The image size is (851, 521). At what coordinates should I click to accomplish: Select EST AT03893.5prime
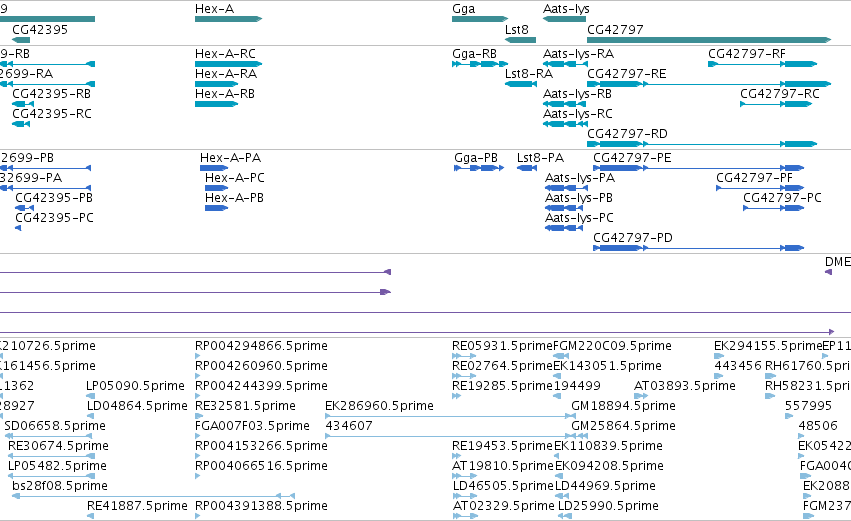point(684,386)
